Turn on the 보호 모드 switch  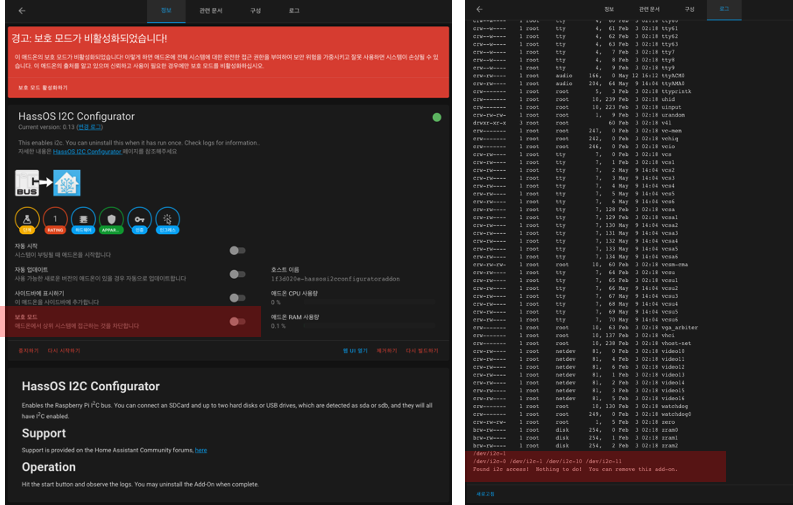click(237, 322)
